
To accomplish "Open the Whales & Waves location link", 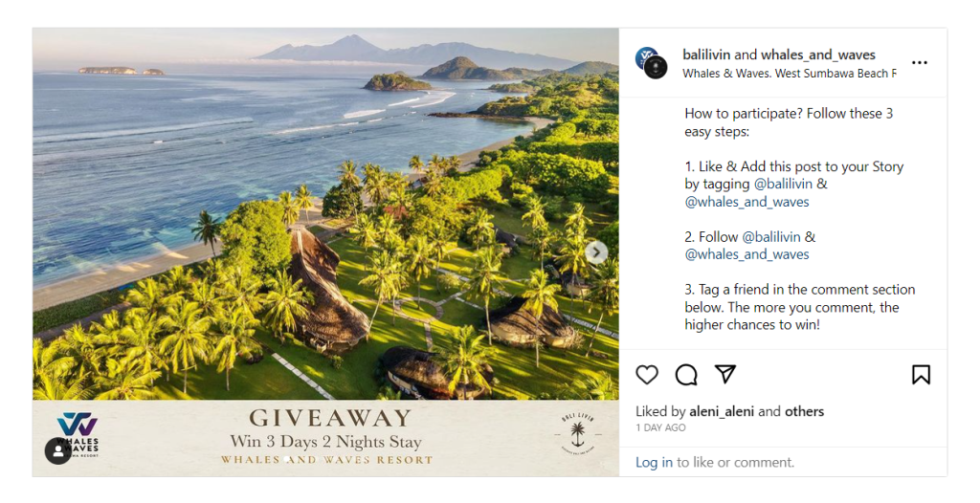I will tap(789, 74).
